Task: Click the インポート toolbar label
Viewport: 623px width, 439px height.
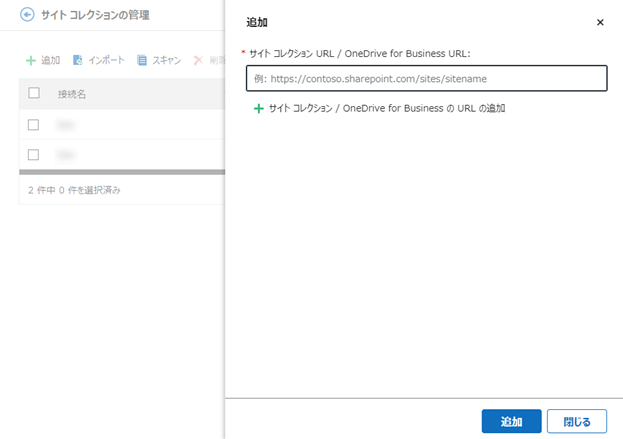Action: [106, 60]
